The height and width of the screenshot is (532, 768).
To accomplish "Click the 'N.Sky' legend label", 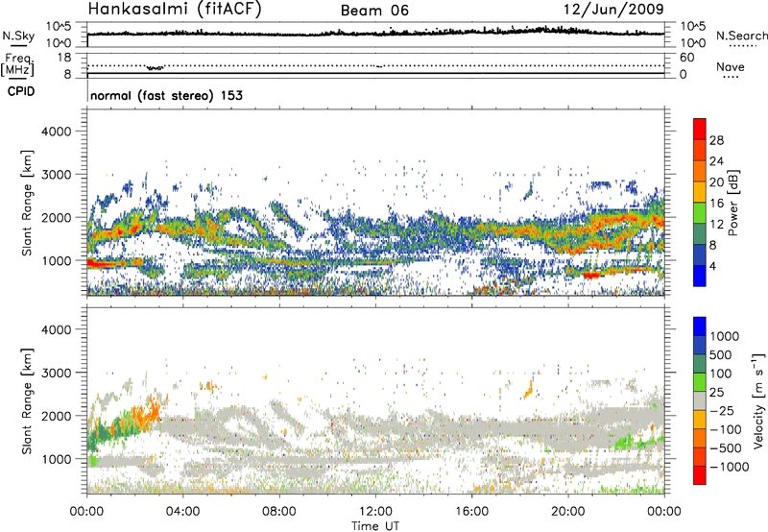I will pos(18,36).
